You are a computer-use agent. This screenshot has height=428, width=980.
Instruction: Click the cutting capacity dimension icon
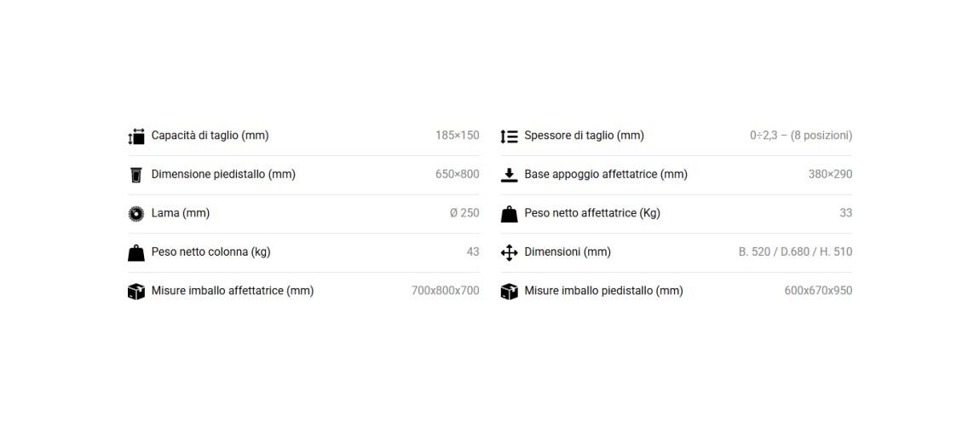click(136, 136)
